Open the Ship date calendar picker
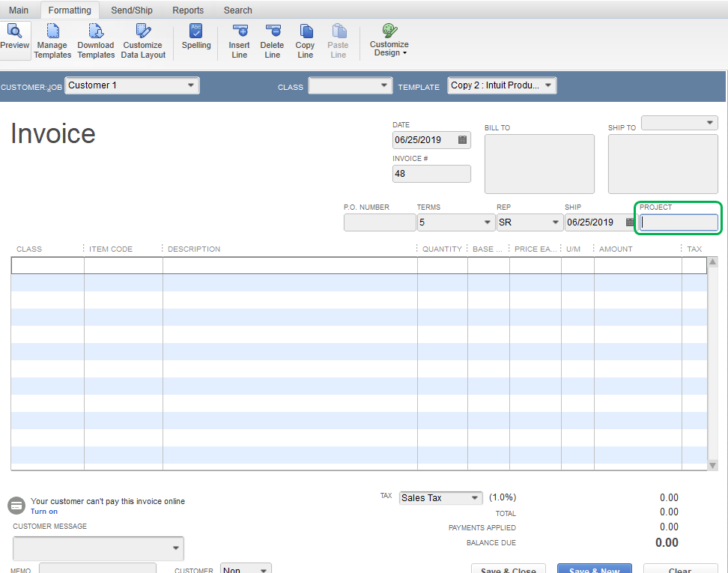Screen dimensions: 728x573 point(630,222)
